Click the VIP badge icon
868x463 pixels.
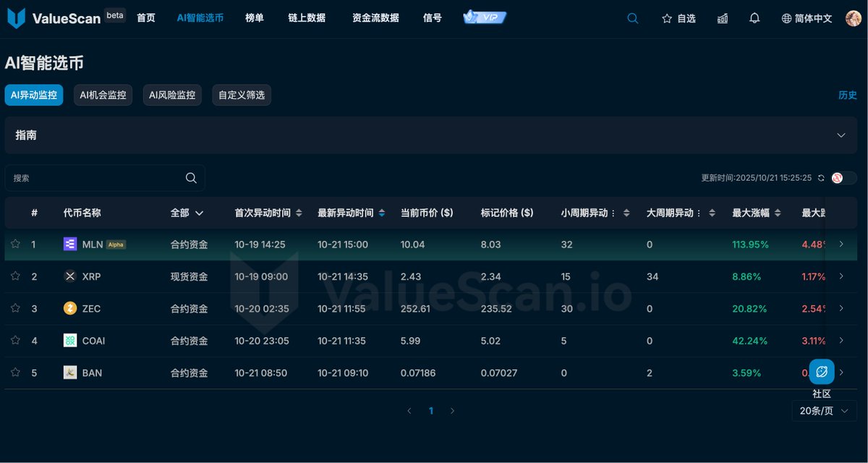[x=485, y=17]
